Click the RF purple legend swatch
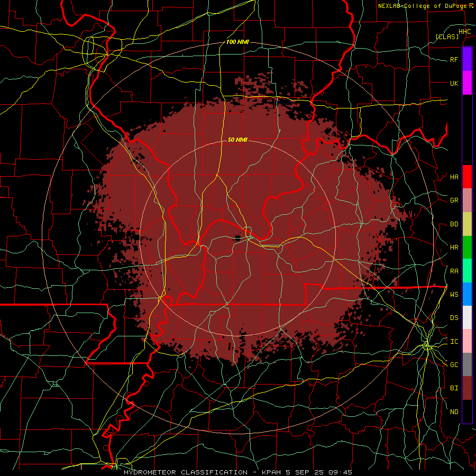This screenshot has height=476, width=476. coord(467,59)
